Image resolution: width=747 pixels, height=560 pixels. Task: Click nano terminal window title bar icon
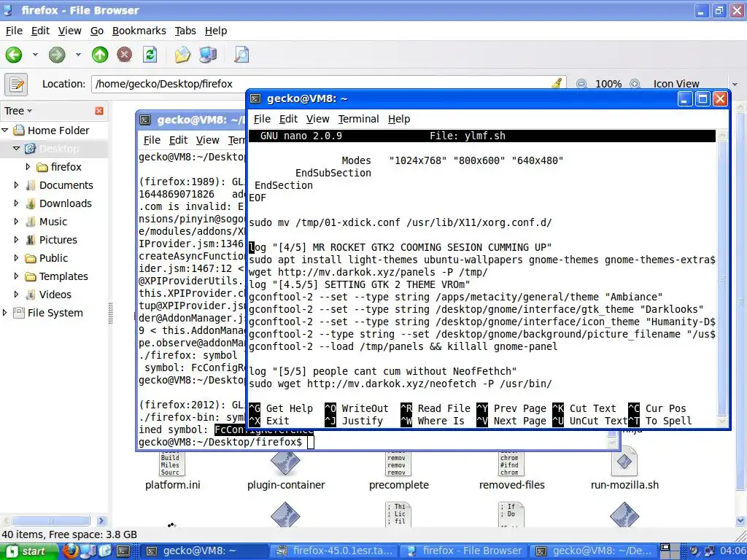tap(256, 98)
